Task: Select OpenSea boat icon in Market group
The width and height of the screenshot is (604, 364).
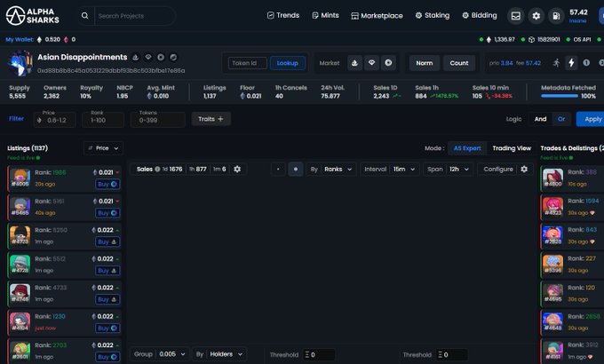Action: [354, 63]
